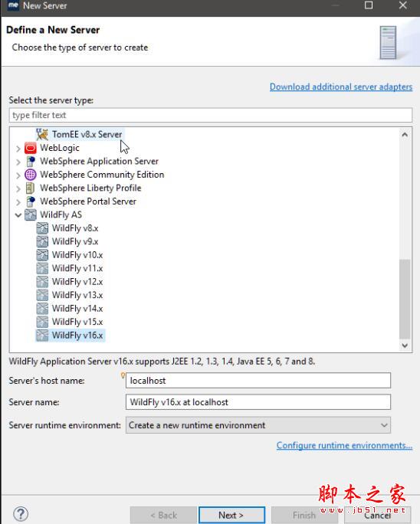This screenshot has width=420, height=524.
Task: Click the WildFly v13.x icon
Action: tap(42, 295)
